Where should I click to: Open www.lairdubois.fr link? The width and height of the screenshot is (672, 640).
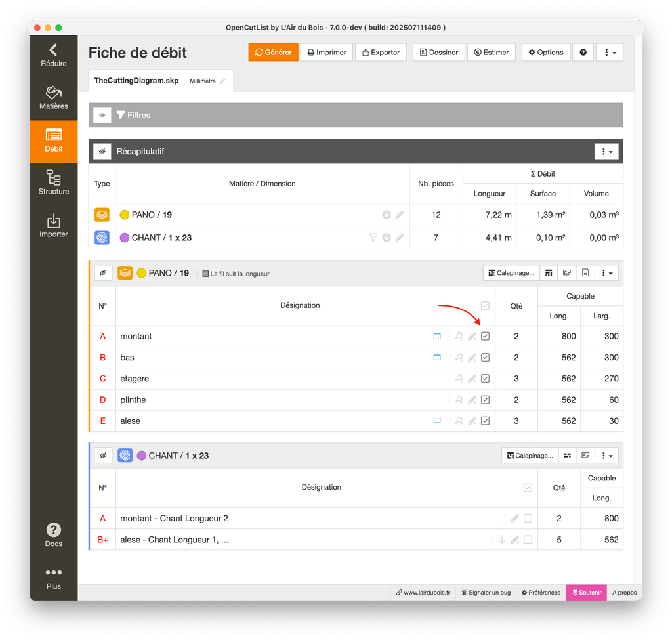(x=423, y=593)
